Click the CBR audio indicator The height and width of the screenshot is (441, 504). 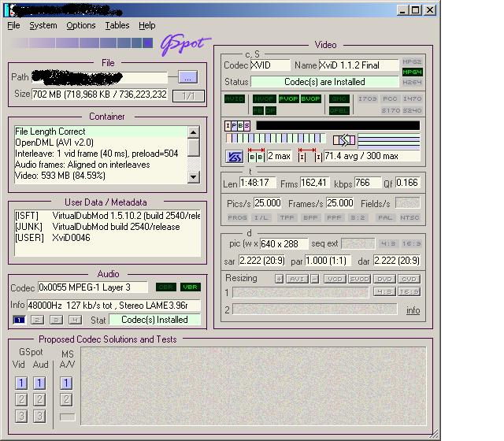click(166, 287)
